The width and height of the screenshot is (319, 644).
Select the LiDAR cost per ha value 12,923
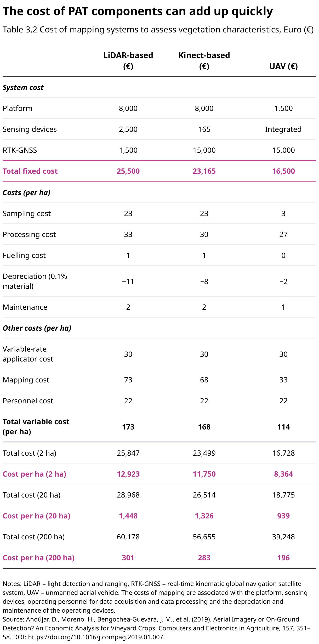pyautogui.click(x=128, y=474)
